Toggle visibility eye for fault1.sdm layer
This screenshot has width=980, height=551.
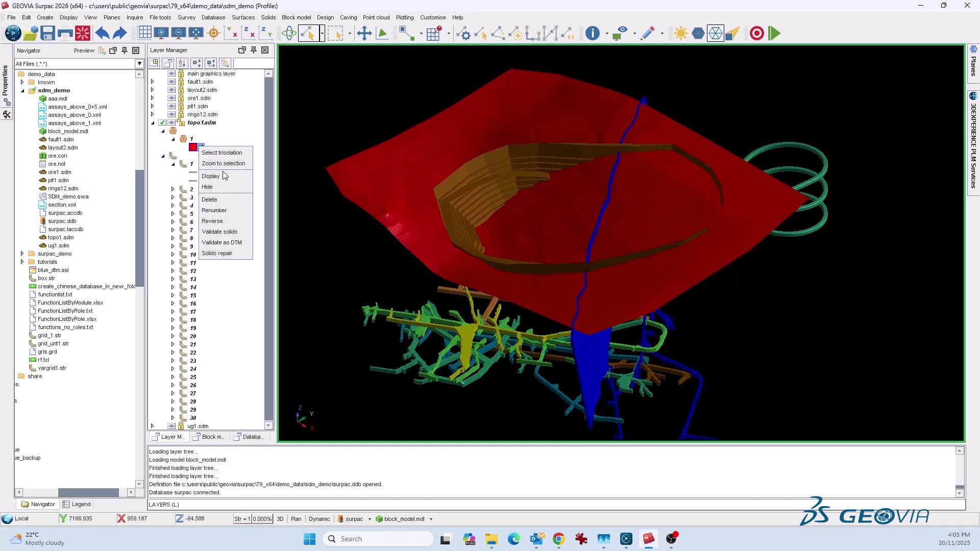tap(171, 82)
